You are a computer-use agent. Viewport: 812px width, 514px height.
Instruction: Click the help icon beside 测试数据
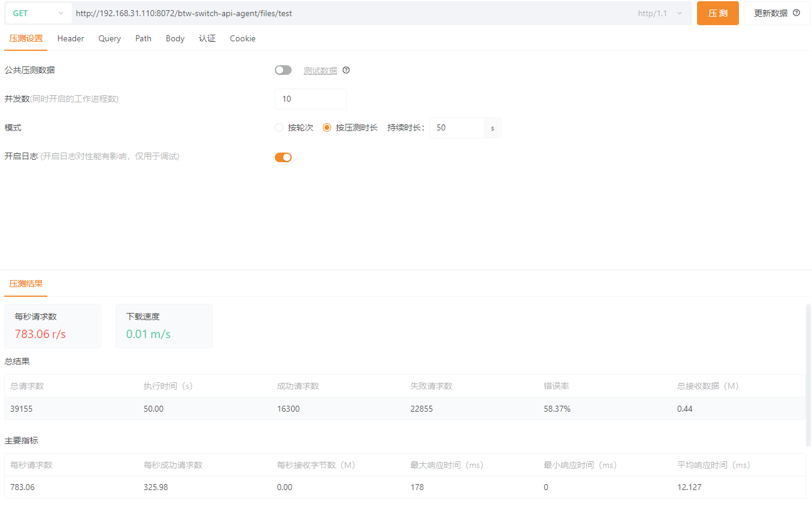pyautogui.click(x=346, y=70)
